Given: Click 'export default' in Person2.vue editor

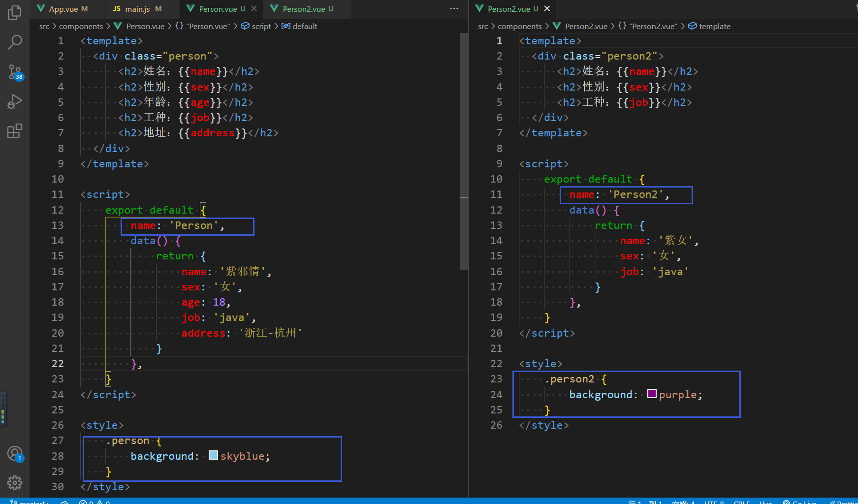Looking at the screenshot, I should click(588, 179).
